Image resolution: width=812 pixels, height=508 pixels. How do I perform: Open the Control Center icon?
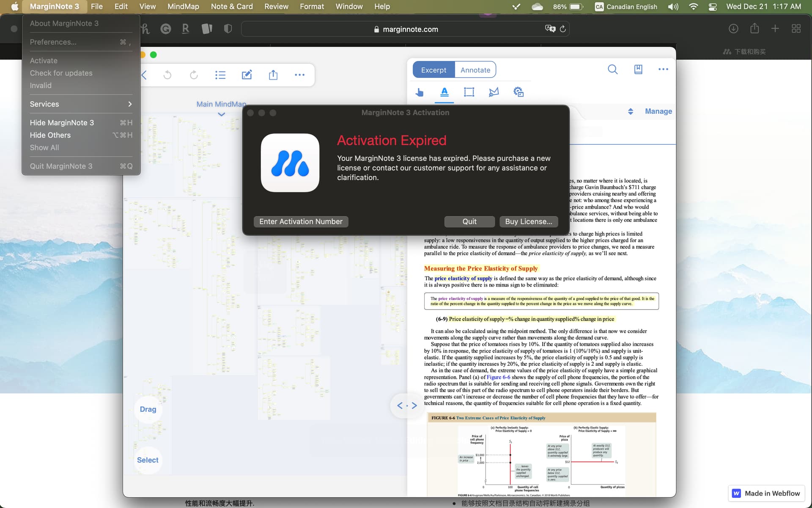click(x=713, y=6)
